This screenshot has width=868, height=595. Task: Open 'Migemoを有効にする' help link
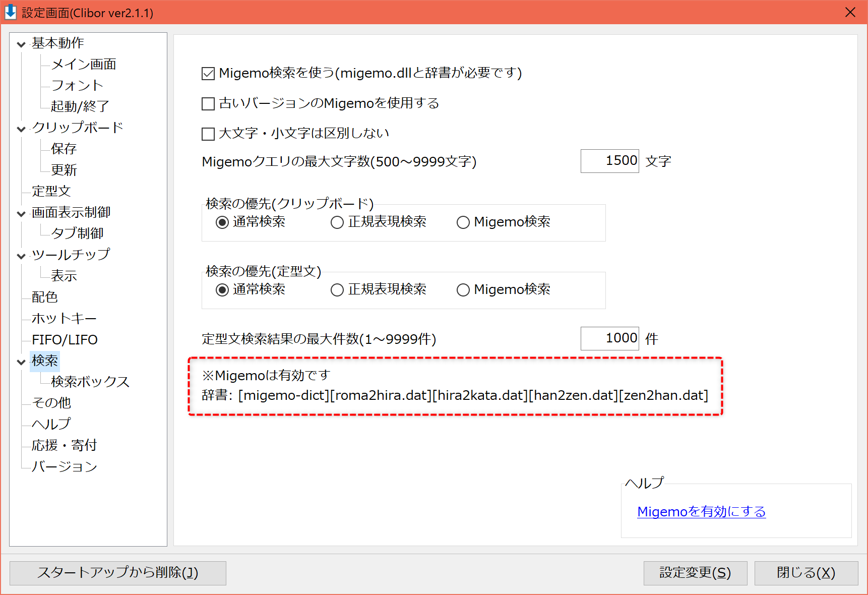coord(701,512)
